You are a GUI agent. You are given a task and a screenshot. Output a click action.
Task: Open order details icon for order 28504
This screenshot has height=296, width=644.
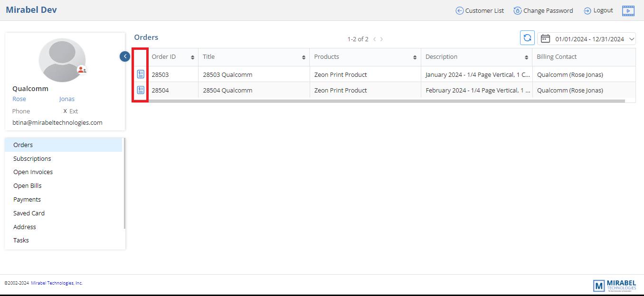click(141, 90)
